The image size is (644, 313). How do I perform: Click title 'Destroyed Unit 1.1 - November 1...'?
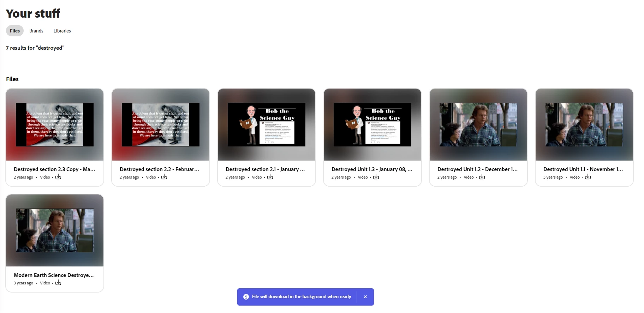click(583, 169)
